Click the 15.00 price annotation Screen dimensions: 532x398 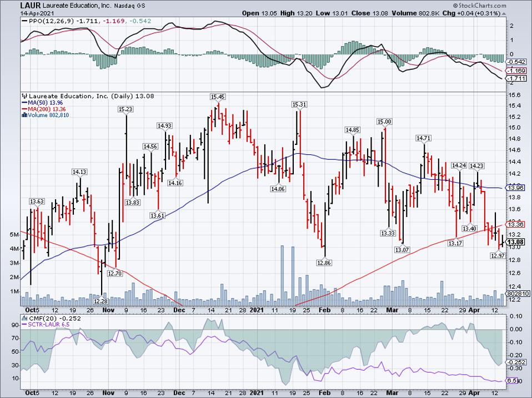tap(384, 122)
